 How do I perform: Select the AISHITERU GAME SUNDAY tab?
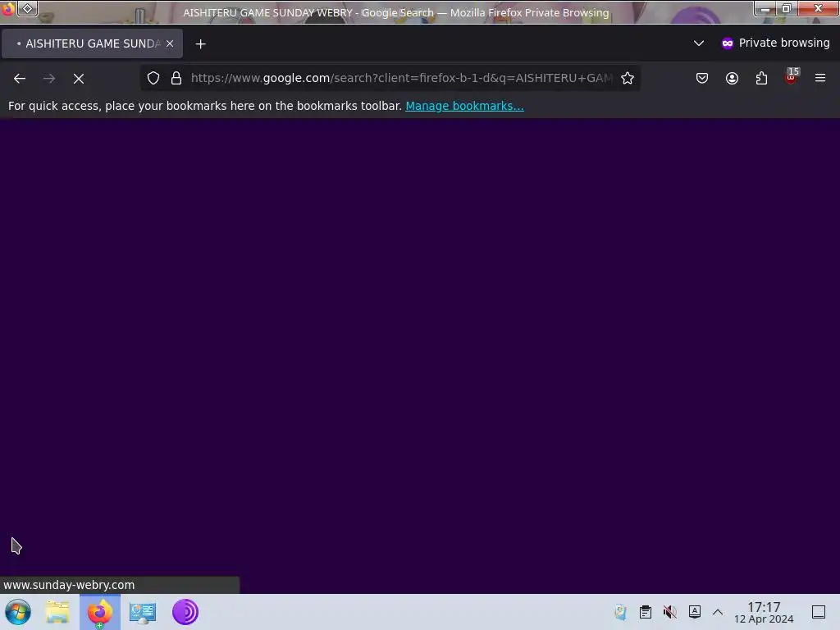pos(92,44)
